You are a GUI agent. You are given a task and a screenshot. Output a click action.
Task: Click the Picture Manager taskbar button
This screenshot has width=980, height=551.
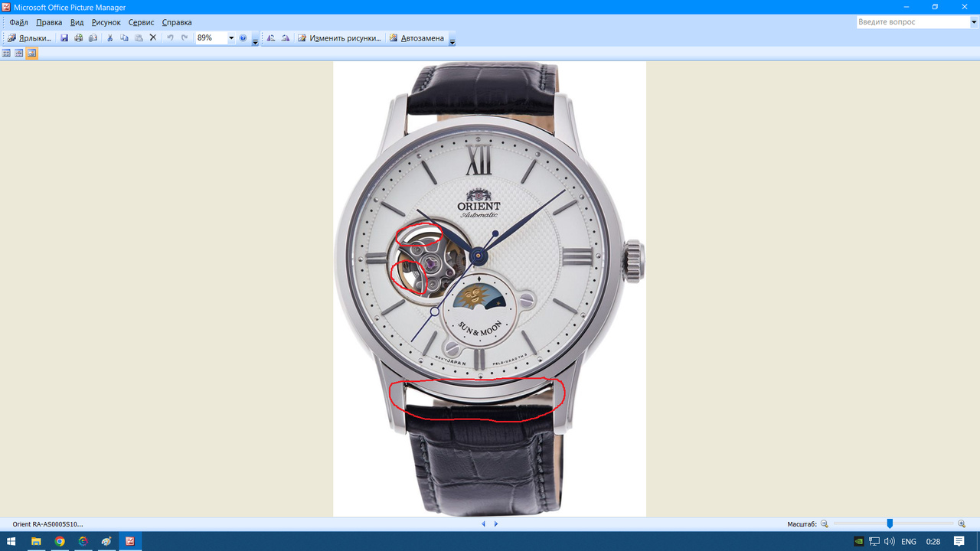[130, 541]
